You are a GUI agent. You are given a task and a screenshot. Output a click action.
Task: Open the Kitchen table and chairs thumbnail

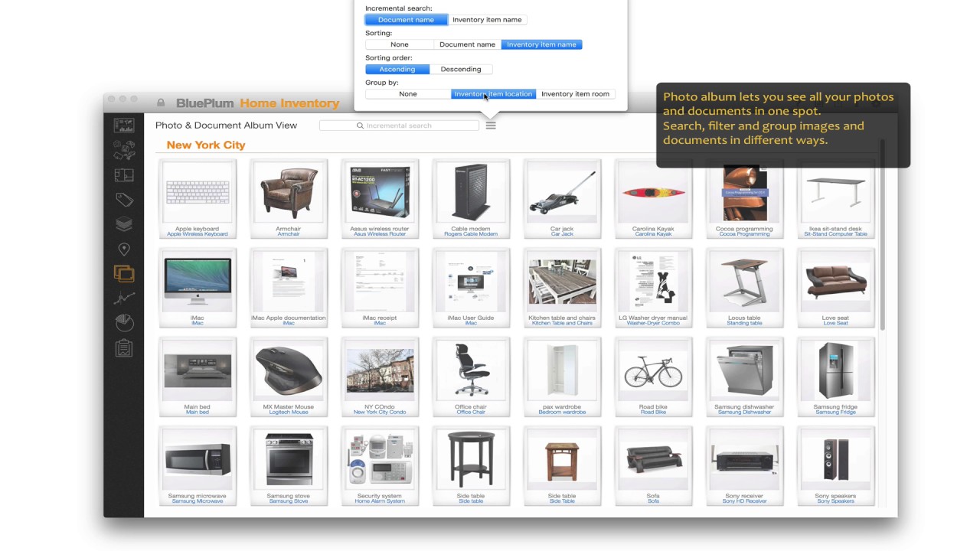tap(562, 282)
